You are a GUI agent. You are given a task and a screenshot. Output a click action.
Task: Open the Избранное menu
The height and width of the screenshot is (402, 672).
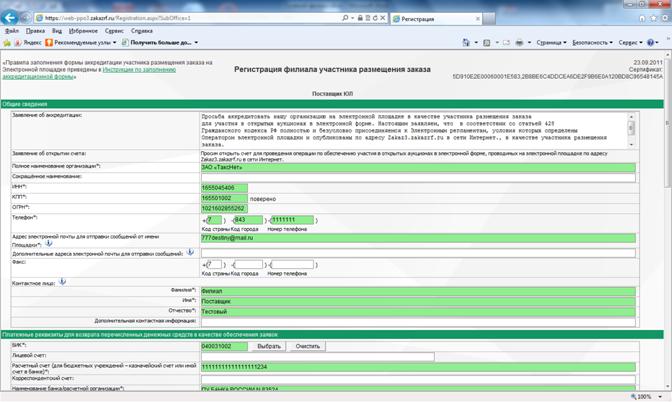83,31
